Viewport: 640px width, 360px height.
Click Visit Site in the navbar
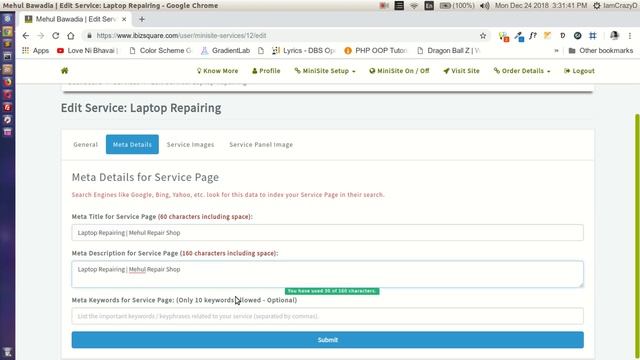[461, 71]
